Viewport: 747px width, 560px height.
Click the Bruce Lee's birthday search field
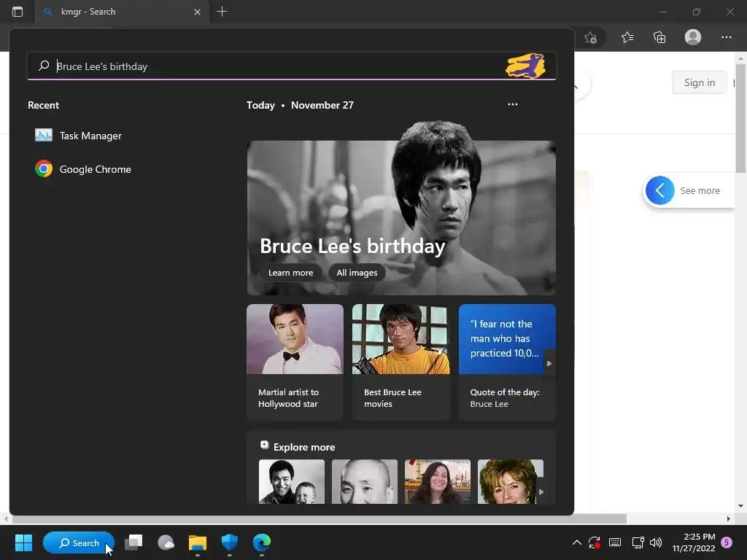pos(292,66)
